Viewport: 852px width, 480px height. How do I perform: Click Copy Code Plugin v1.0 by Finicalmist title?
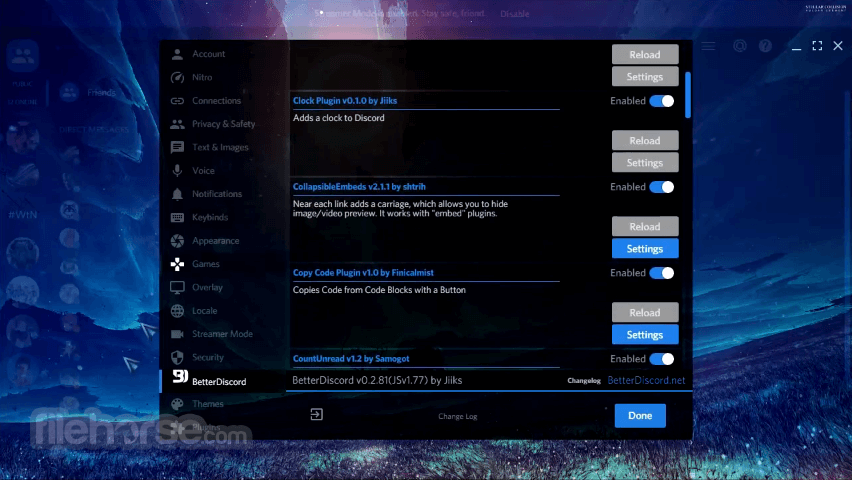point(363,272)
